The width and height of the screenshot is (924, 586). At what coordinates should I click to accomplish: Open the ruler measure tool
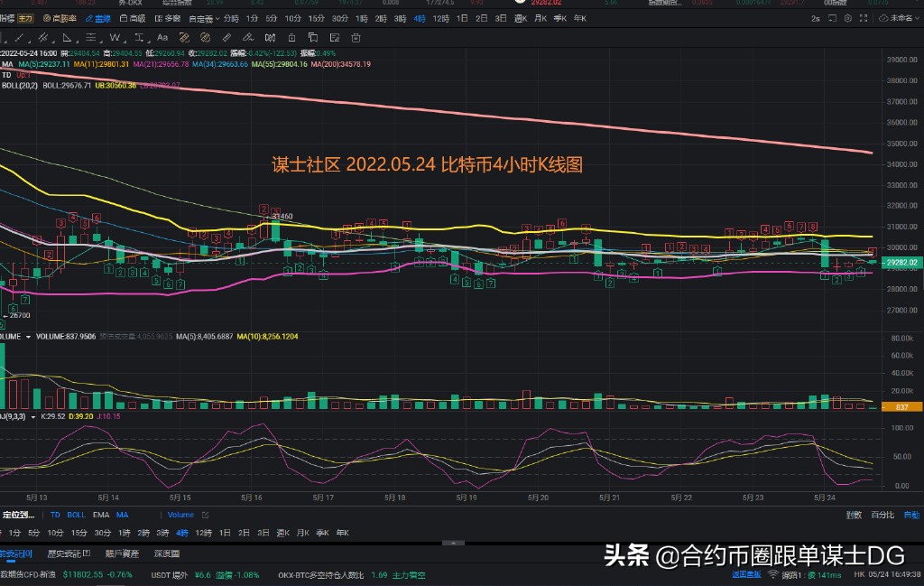pyautogui.click(x=226, y=38)
